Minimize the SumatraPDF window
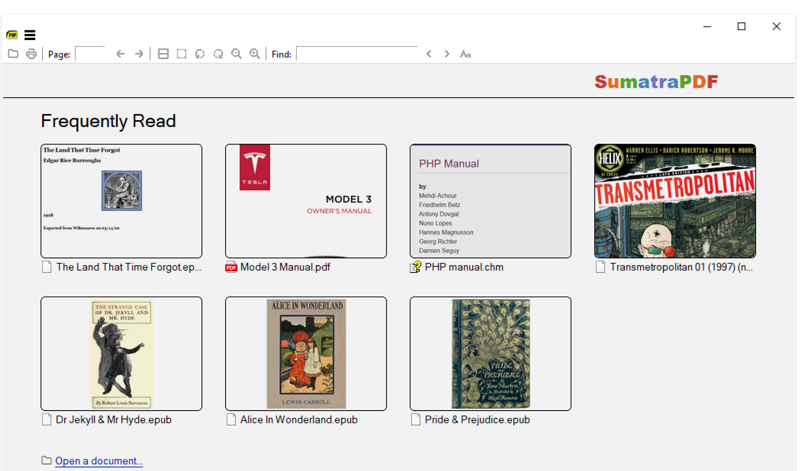Viewport: 800px width, 471px height. (x=707, y=27)
